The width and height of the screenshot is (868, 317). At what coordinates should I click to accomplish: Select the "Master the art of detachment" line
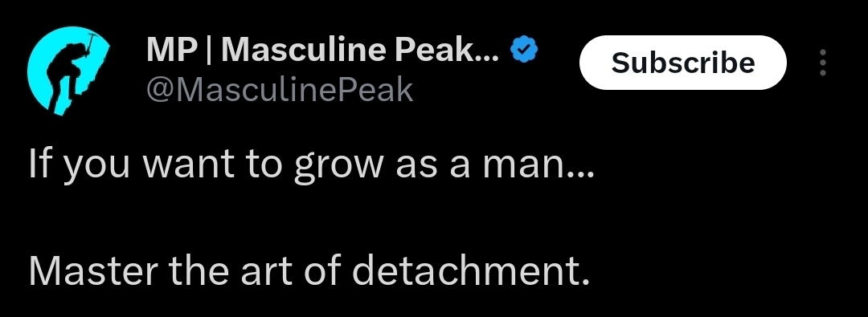coord(309,270)
